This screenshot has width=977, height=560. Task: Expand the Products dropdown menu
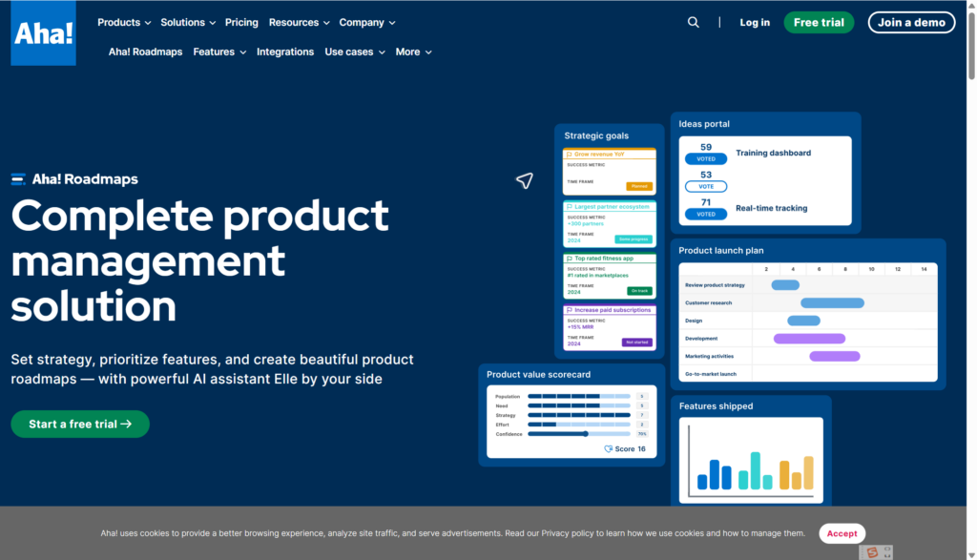[x=124, y=23]
